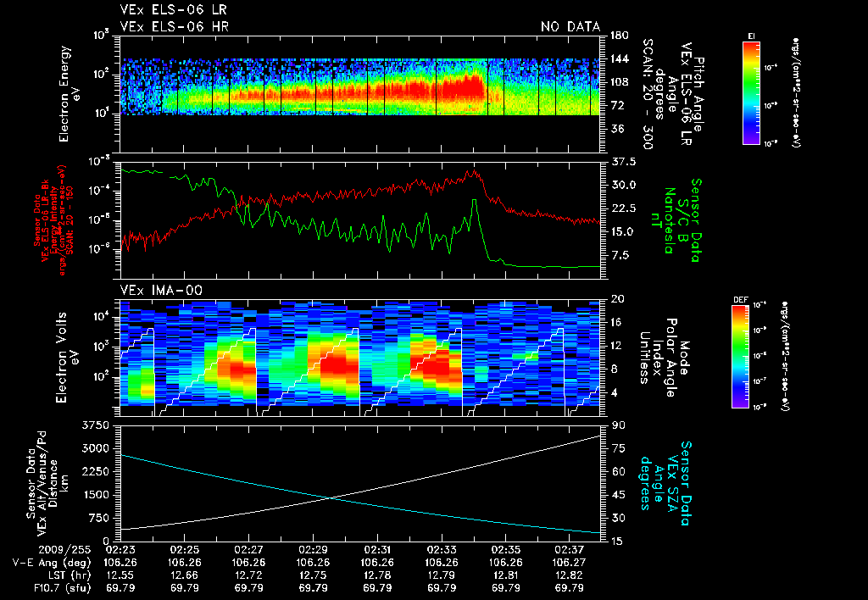868x600 pixels.
Task: Click the 45 degrees SZA tick label
Action: click(618, 495)
